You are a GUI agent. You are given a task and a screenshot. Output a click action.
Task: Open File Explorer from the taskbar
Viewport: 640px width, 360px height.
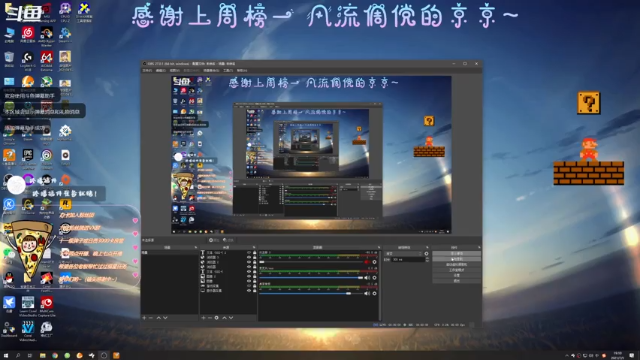pyautogui.click(x=42, y=356)
